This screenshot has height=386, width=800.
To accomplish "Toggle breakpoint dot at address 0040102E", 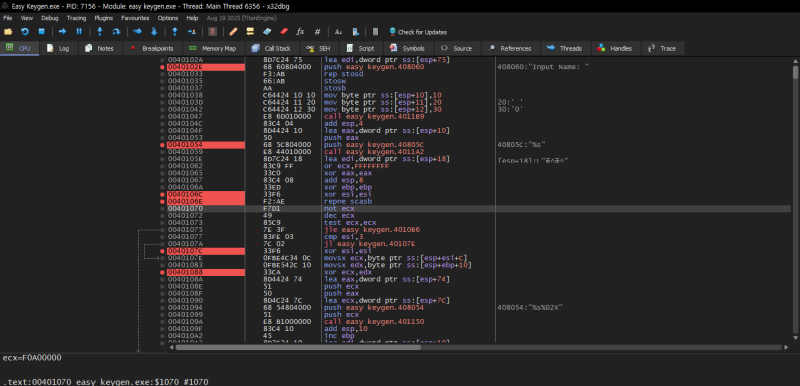I will 163,67.
